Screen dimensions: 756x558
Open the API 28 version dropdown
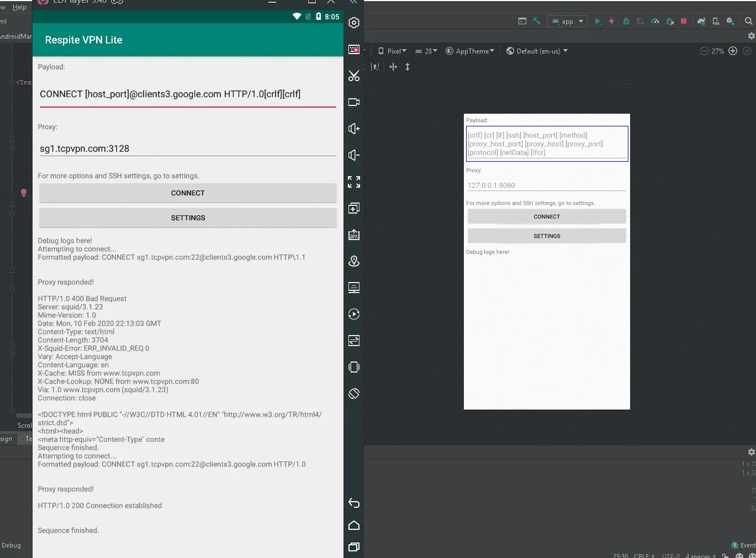coord(426,51)
